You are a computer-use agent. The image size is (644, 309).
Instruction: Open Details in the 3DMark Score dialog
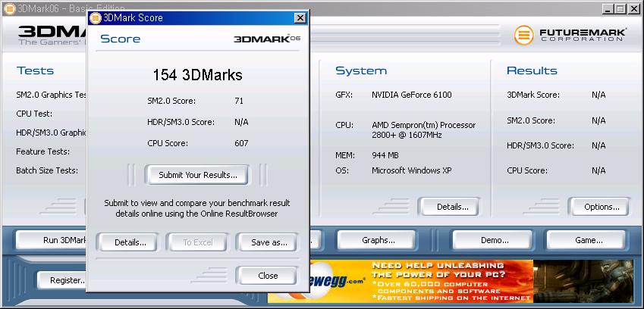point(127,242)
